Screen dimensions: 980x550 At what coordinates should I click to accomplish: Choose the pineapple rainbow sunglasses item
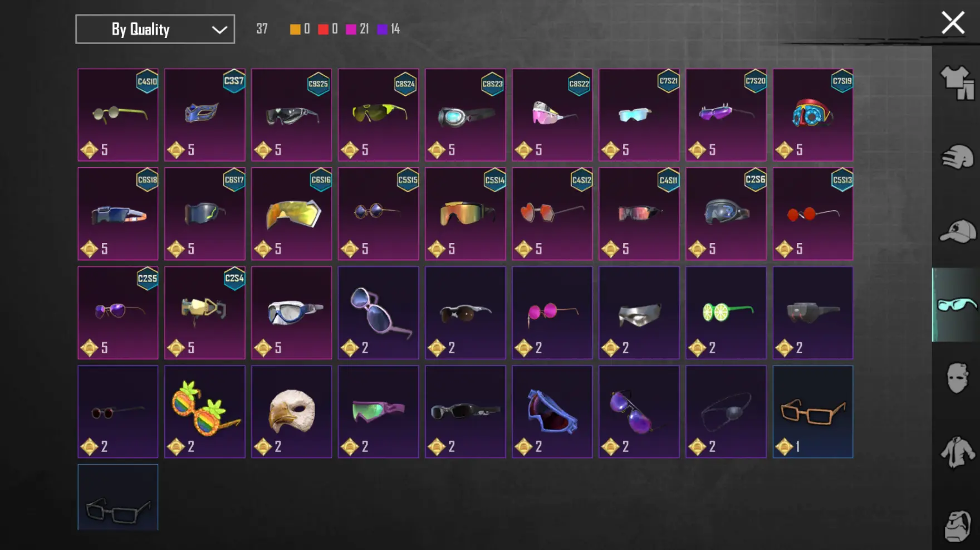coord(205,412)
